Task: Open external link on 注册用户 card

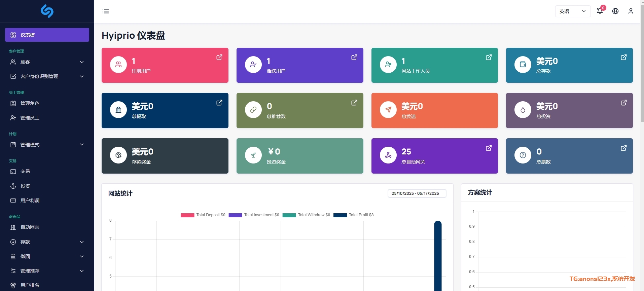Action: tap(219, 57)
